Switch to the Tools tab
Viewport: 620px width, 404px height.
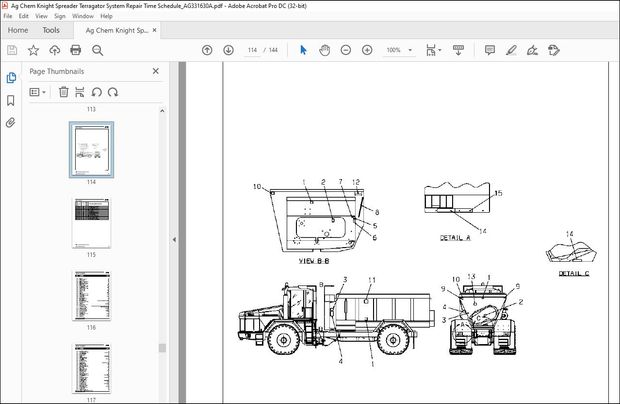click(x=51, y=30)
